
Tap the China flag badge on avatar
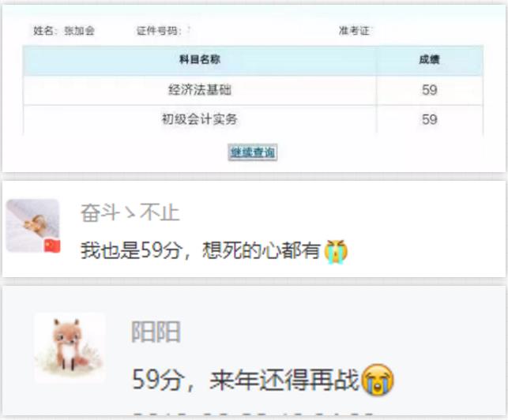(52, 246)
